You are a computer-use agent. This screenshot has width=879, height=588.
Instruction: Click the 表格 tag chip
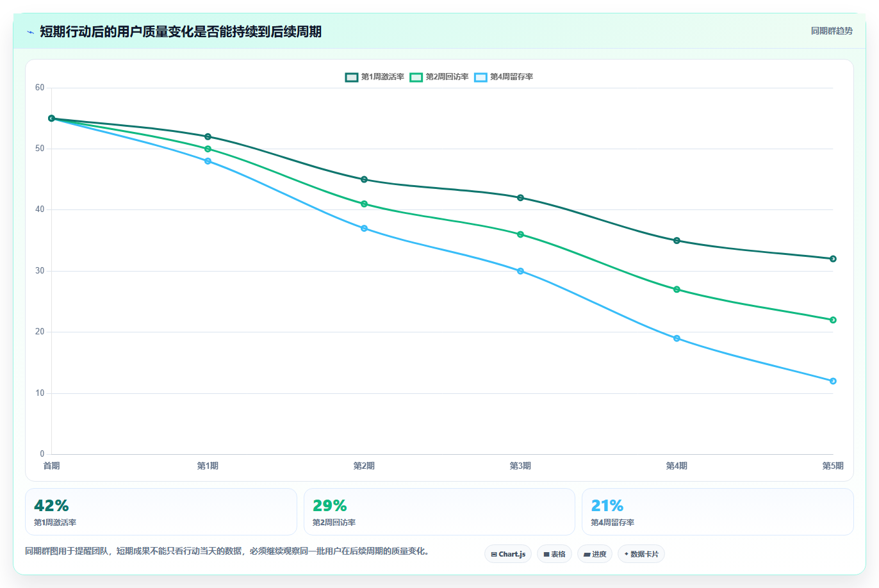tap(554, 554)
